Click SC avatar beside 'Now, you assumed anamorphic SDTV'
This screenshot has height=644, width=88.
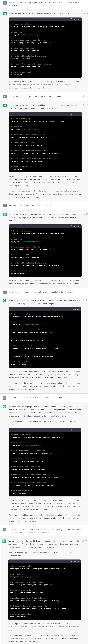[5, 292]
